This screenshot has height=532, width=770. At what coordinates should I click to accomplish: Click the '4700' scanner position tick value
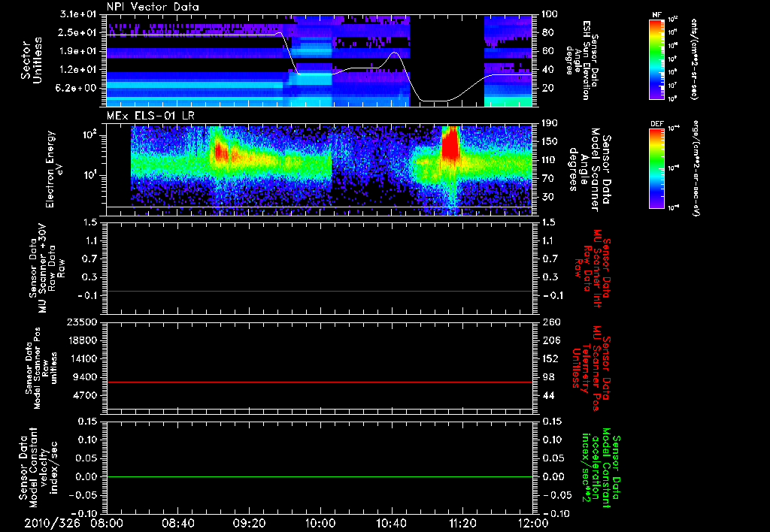(x=85, y=395)
